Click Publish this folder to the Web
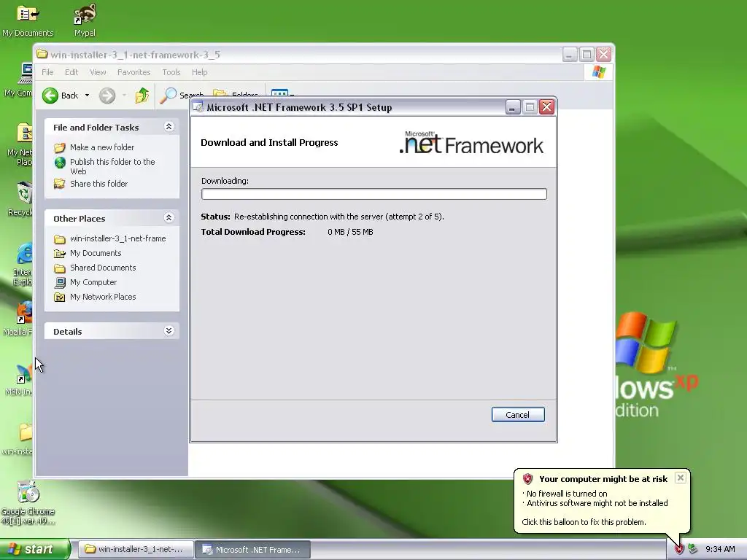 112,167
